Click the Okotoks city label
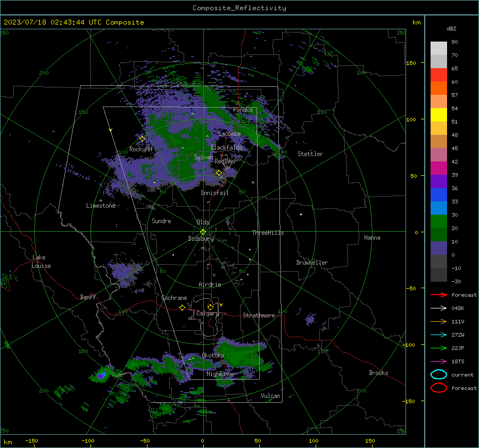 (213, 355)
